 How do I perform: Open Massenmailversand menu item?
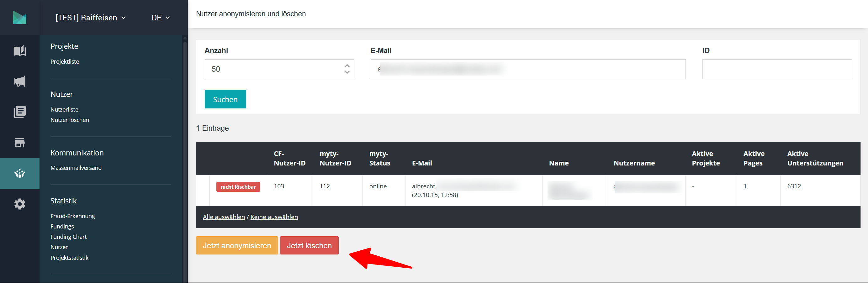point(76,168)
